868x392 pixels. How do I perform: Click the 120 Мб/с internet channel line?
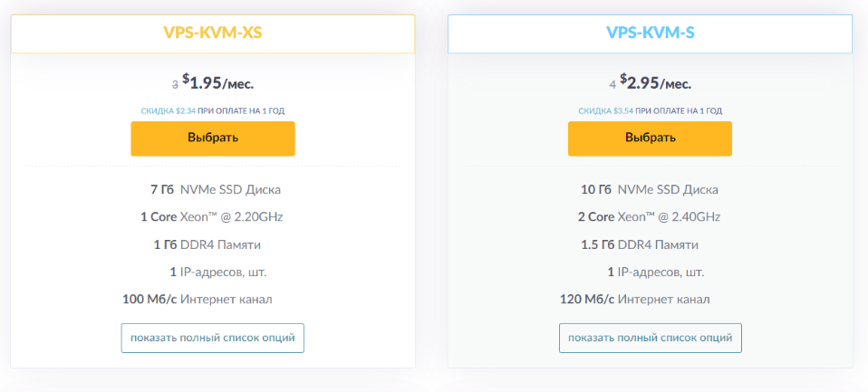pos(635,299)
